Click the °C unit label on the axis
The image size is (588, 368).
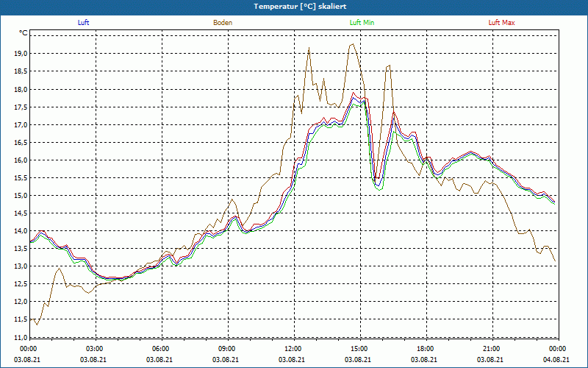(24, 33)
